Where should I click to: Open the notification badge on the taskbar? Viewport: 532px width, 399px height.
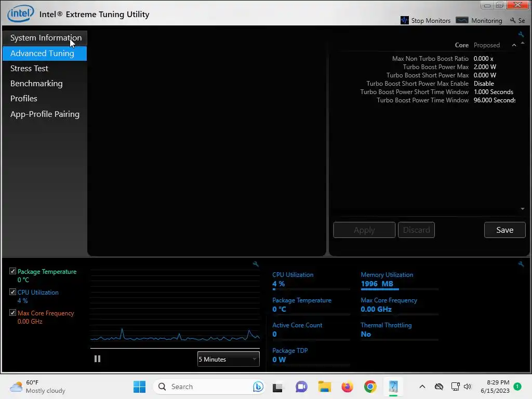517,386
